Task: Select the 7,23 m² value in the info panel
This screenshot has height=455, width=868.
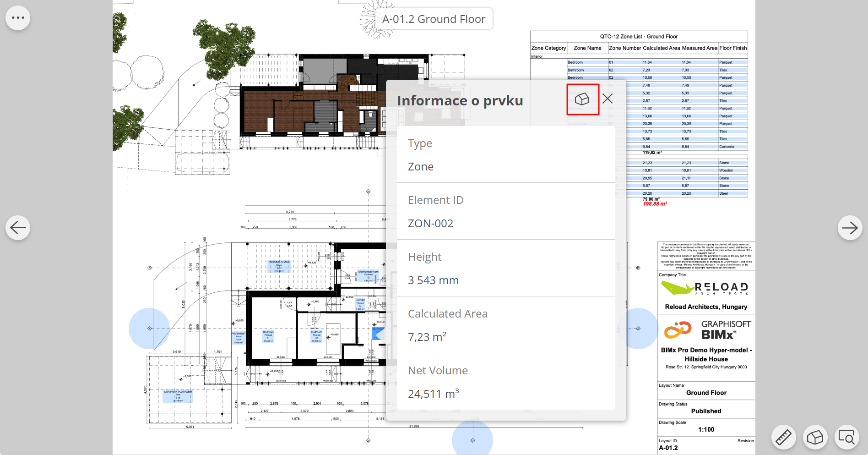Action: (x=427, y=337)
